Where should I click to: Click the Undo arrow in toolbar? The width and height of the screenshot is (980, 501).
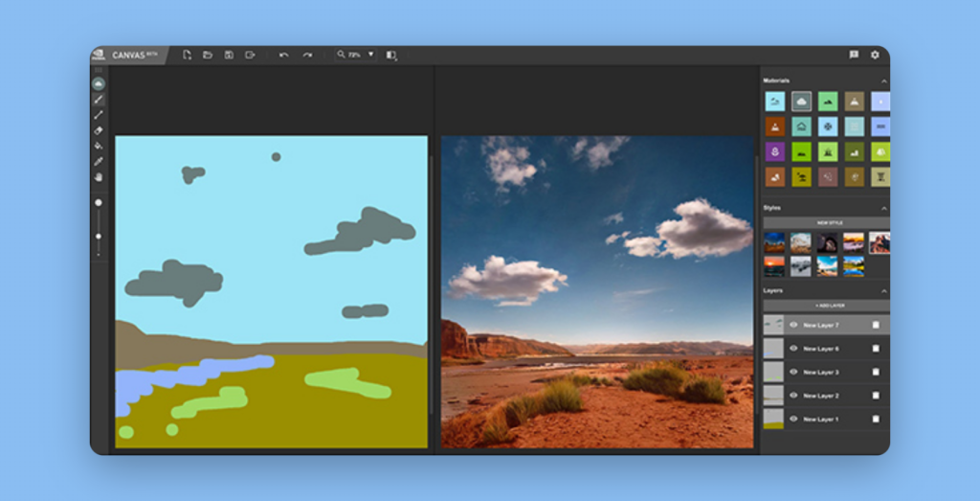coord(283,56)
